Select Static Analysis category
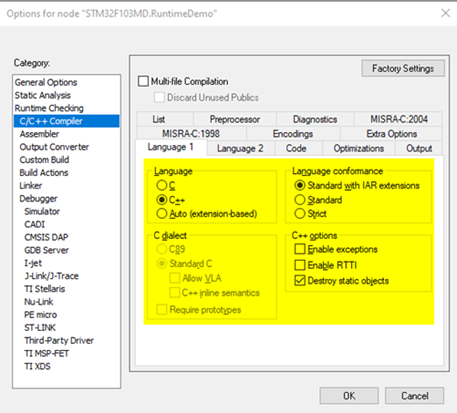The width and height of the screenshot is (457, 413). click(66, 95)
